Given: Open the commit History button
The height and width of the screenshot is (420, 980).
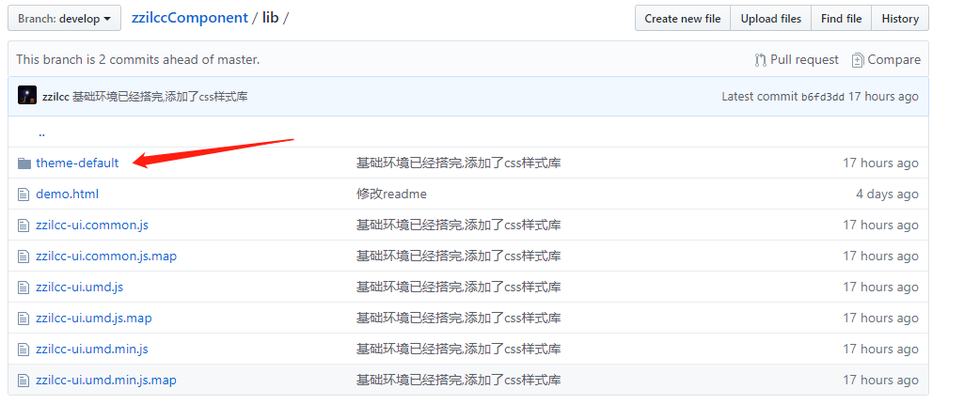Looking at the screenshot, I should (x=899, y=19).
